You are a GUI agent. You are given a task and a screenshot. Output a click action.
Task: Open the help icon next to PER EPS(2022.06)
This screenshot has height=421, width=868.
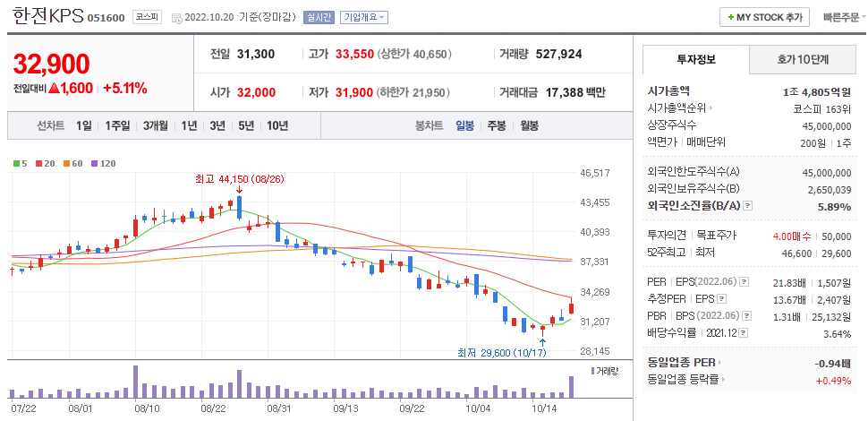[745, 282]
